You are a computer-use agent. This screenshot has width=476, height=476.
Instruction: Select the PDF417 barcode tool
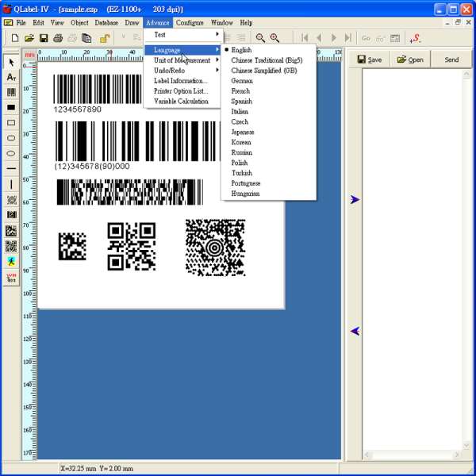[x=11, y=215]
